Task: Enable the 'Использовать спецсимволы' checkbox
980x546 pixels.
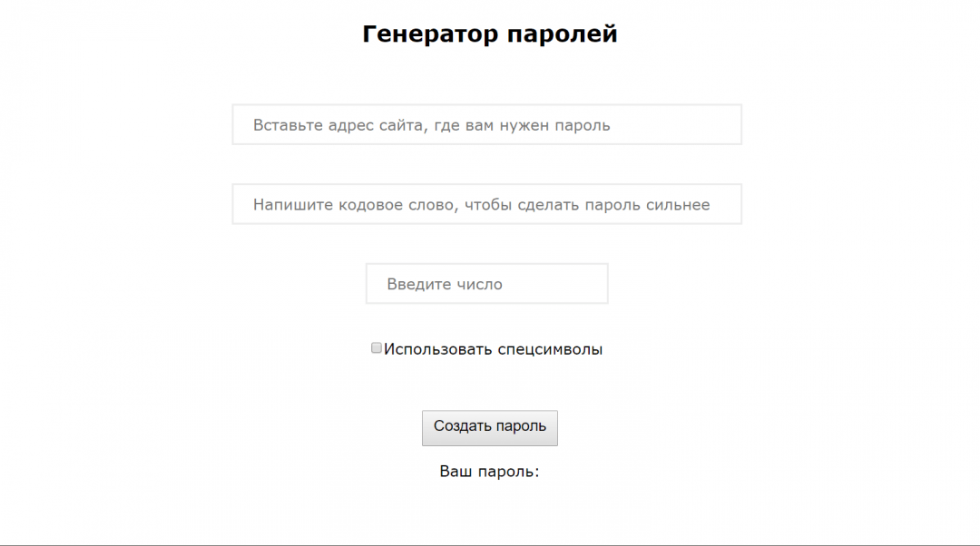Action: (377, 348)
